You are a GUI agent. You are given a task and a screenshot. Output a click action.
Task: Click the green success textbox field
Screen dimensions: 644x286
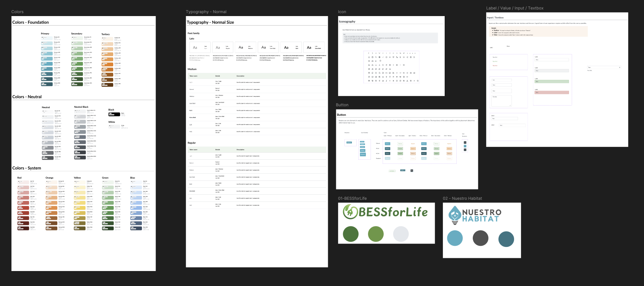(552, 81)
